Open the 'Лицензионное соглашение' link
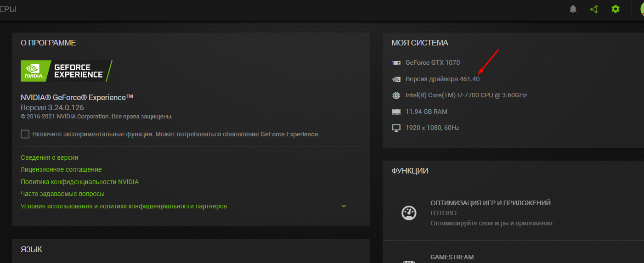The image size is (644, 263). [61, 169]
